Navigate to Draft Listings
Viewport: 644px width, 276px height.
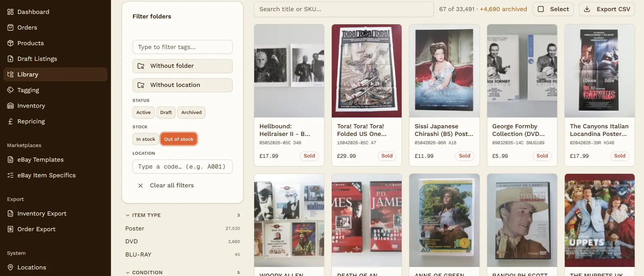pos(55,59)
